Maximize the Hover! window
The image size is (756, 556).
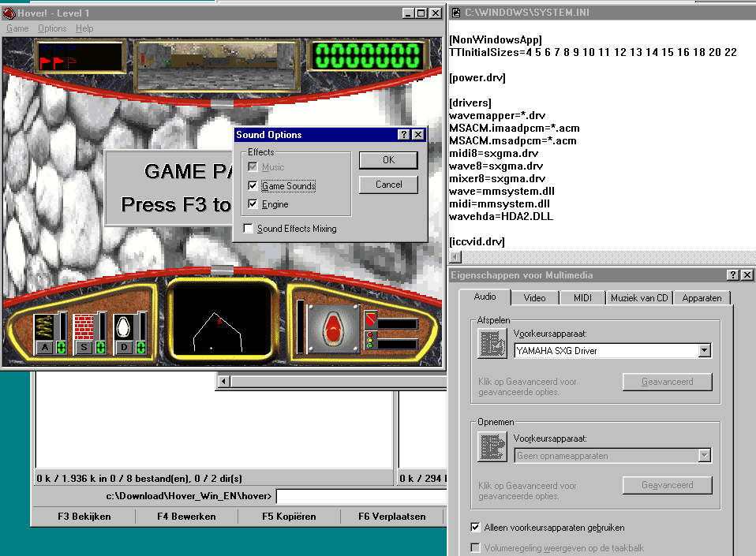click(421, 13)
